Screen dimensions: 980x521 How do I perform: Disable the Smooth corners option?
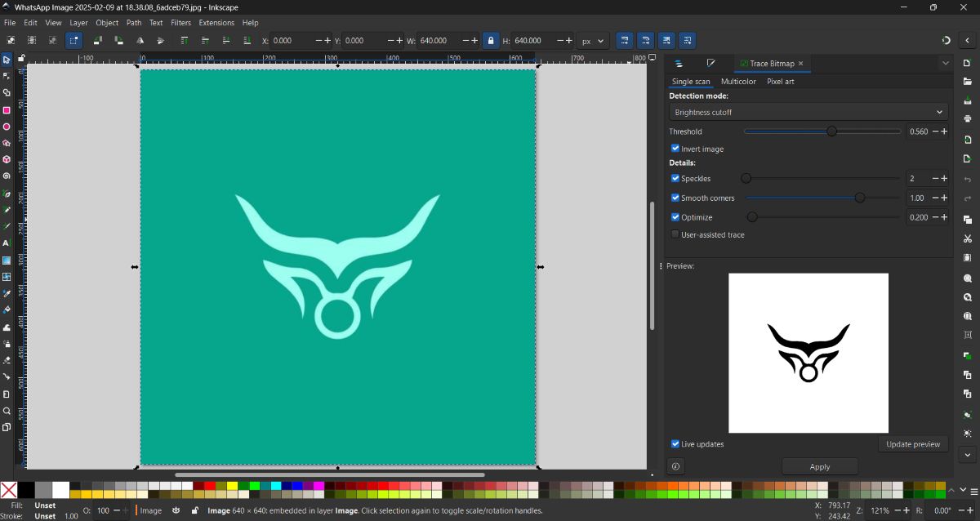(675, 198)
